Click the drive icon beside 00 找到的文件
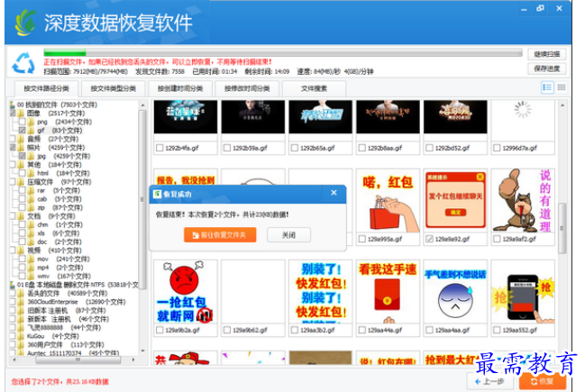The image size is (585, 392). (x=12, y=105)
